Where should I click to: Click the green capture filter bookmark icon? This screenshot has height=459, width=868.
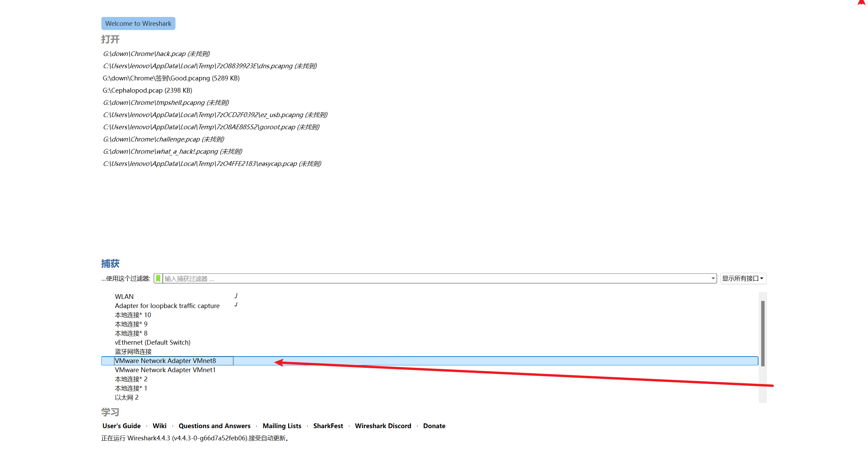(158, 279)
